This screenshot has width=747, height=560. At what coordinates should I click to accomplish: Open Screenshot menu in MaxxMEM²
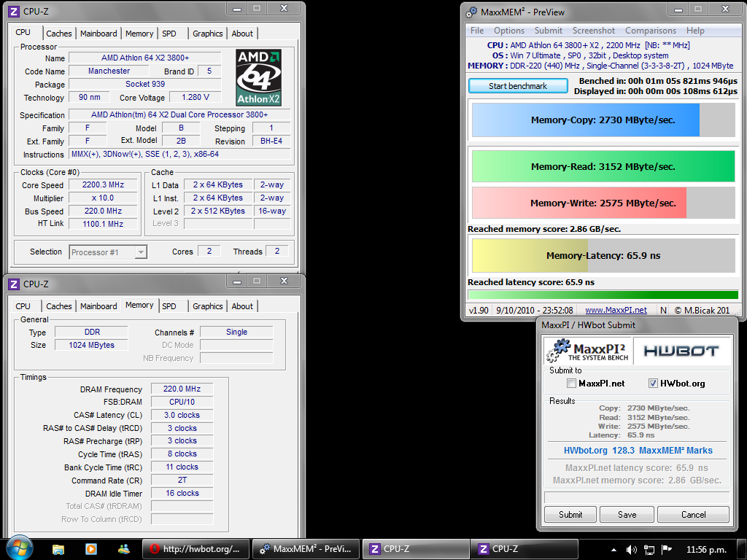click(x=594, y=31)
